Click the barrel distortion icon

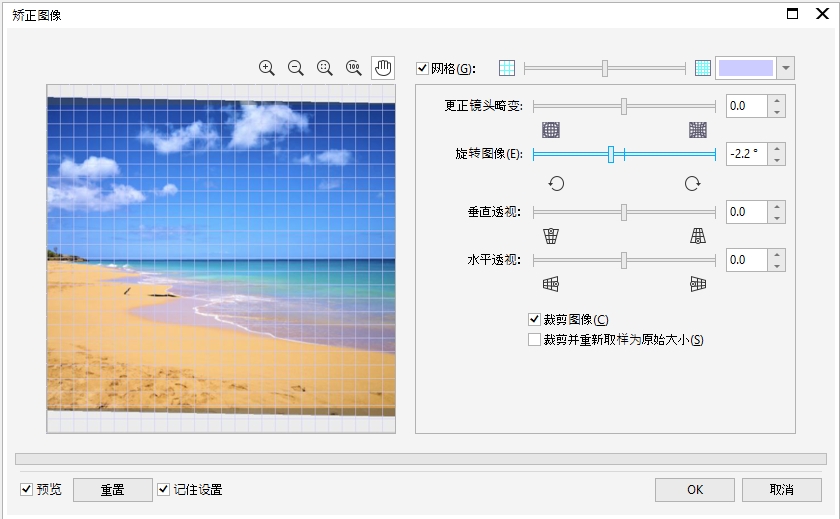551,130
